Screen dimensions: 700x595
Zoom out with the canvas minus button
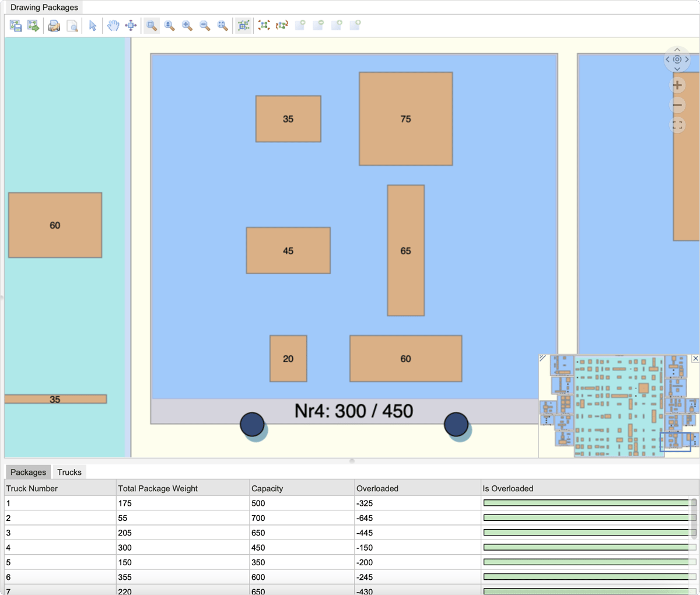(677, 105)
